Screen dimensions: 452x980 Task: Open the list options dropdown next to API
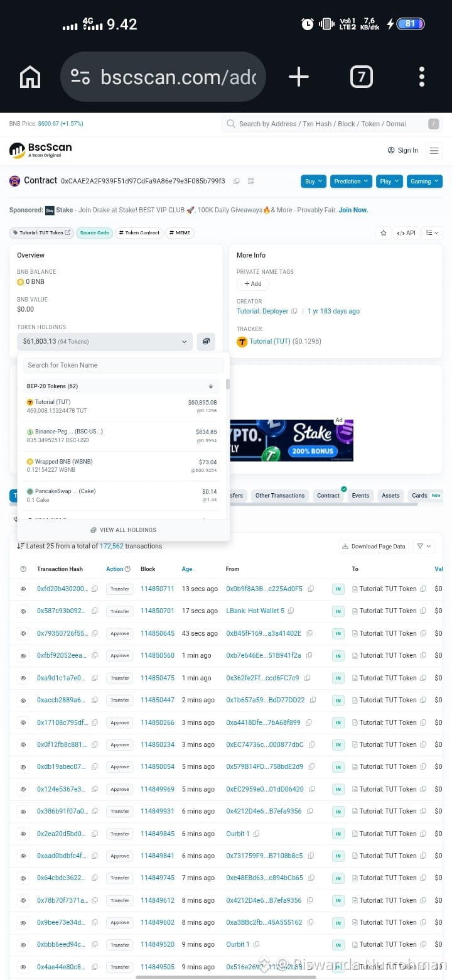point(433,233)
